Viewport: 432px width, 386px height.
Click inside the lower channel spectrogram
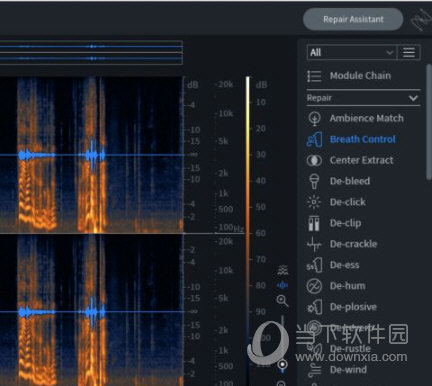click(91, 310)
